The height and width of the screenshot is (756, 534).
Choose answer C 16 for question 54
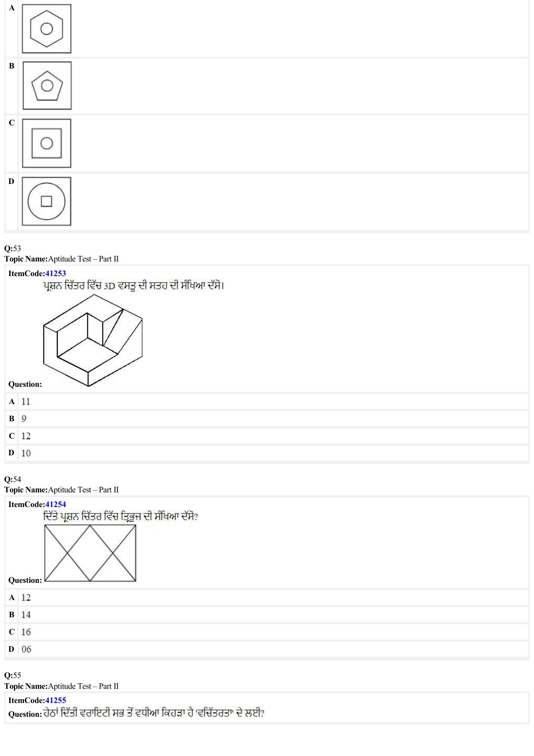pos(267,632)
